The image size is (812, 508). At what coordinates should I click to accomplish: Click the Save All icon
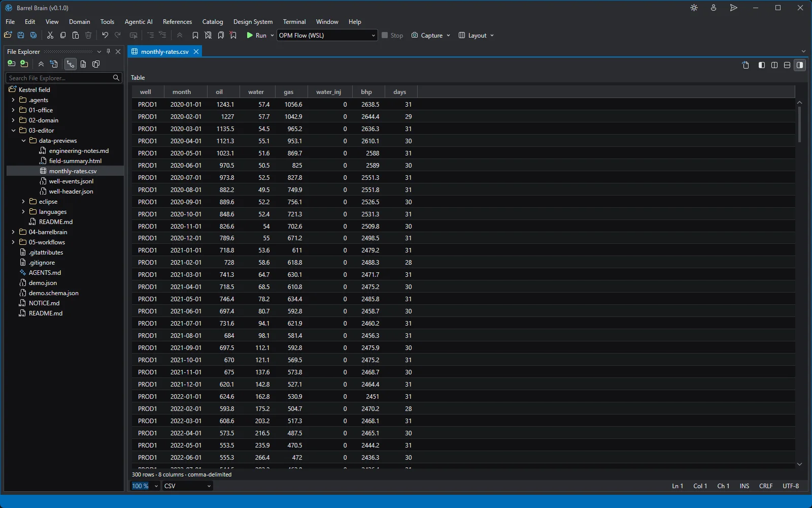[33, 35]
